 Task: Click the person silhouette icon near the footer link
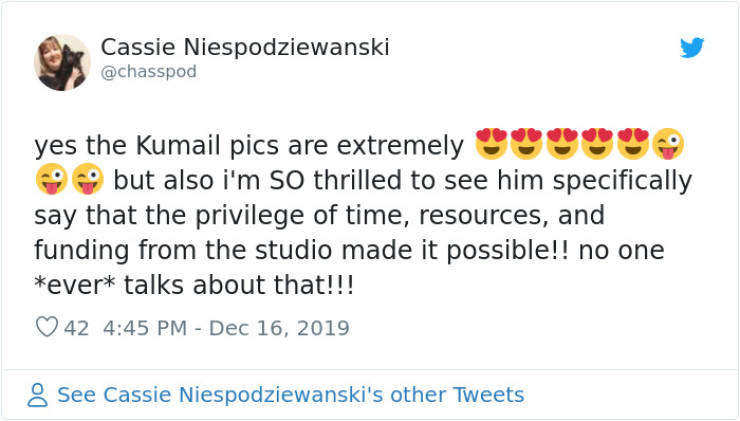[x=38, y=395]
